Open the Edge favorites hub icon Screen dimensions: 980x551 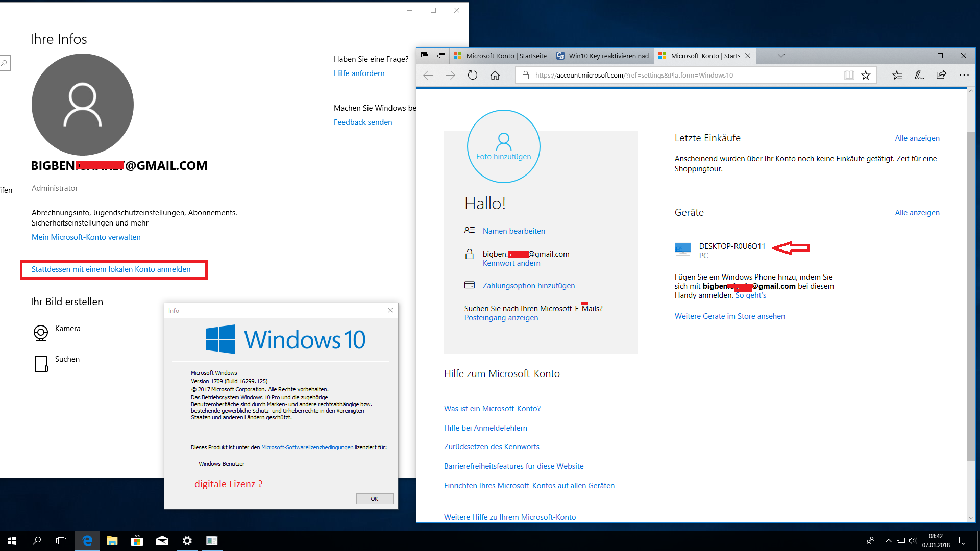point(897,76)
